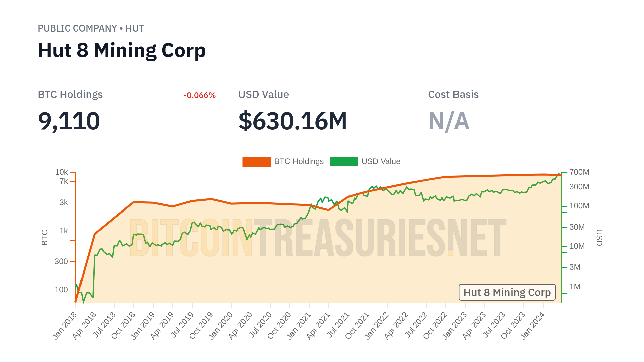Click the Hut 8 Mining Corp chart badge
Viewport: 644px width, 362px height.
(507, 292)
